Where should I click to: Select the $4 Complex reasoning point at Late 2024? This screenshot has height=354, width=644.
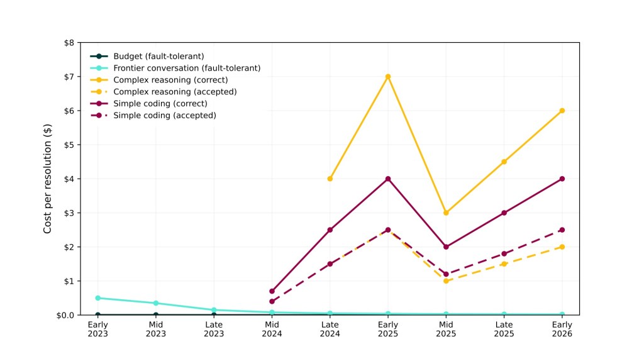point(330,179)
